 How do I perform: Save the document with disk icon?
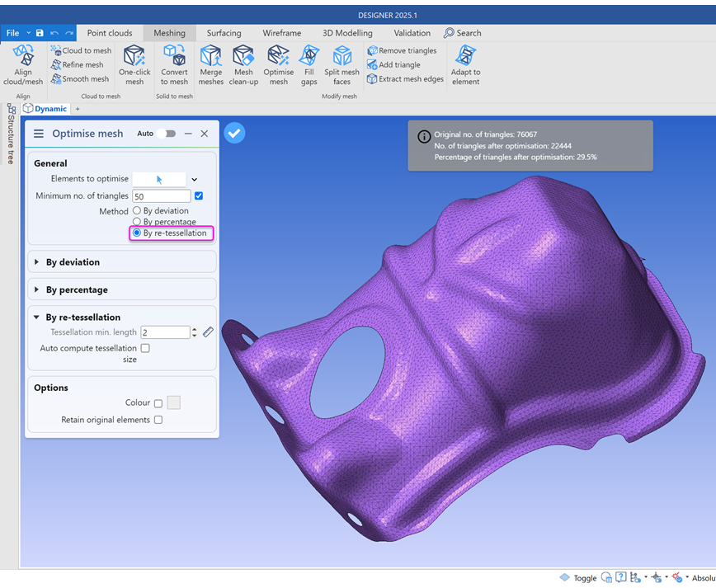pos(40,33)
